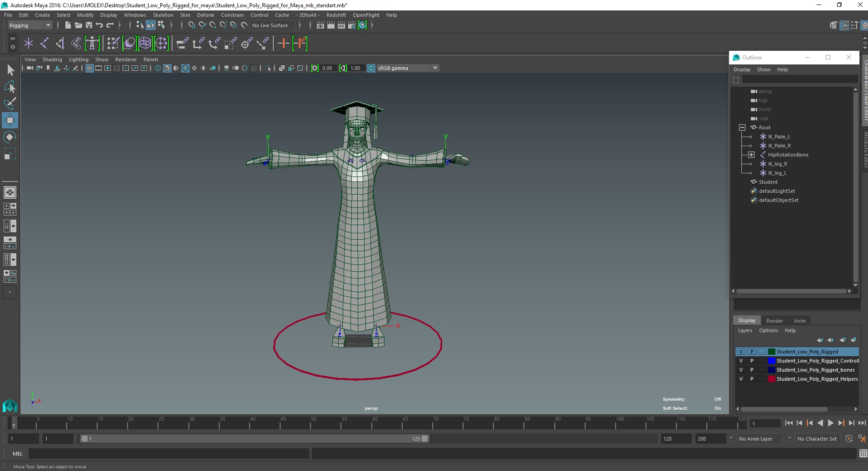Viewport: 868px width, 471px height.
Task: Toggle visibility V of Student_Low_Poly_Rigged_bones layer
Action: tap(741, 370)
